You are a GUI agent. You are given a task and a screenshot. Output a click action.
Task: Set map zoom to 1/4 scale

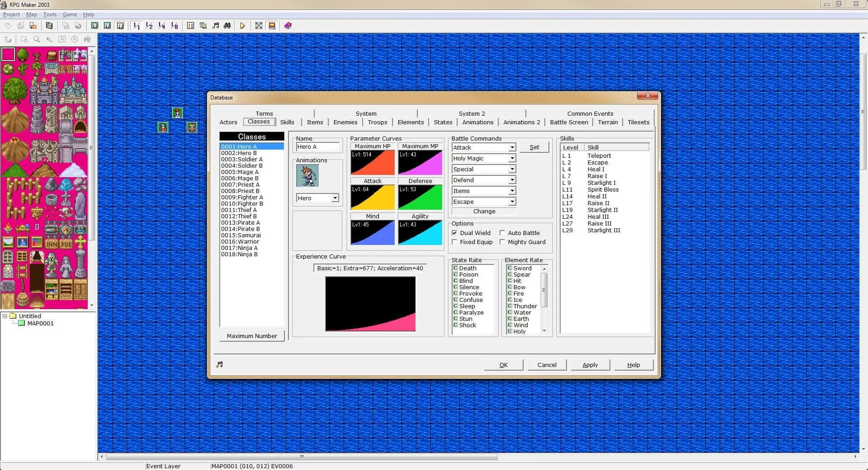point(161,26)
